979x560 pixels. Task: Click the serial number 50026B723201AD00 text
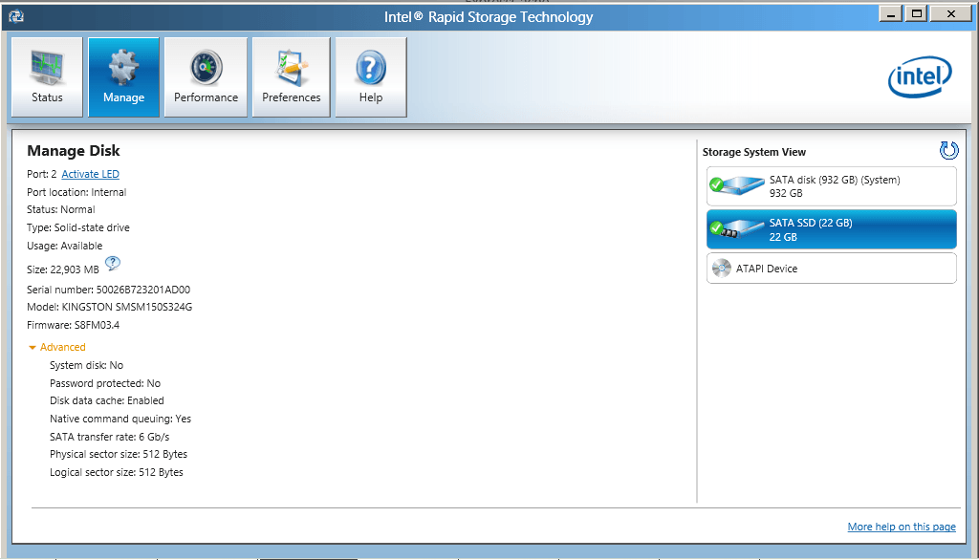143,290
